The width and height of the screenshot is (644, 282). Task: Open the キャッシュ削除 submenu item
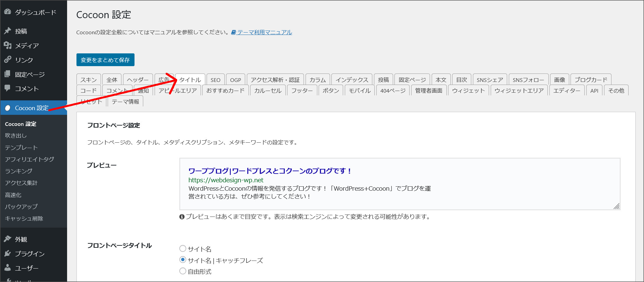coord(24,218)
